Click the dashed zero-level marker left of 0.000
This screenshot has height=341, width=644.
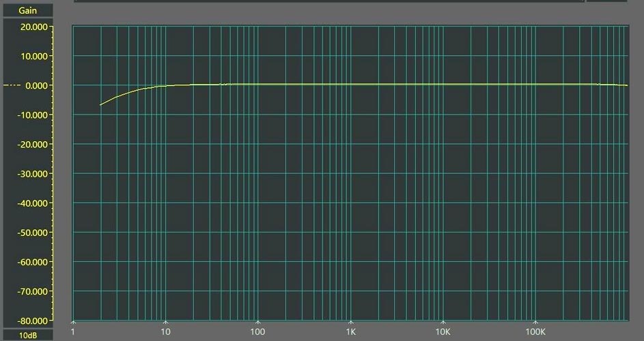point(12,85)
